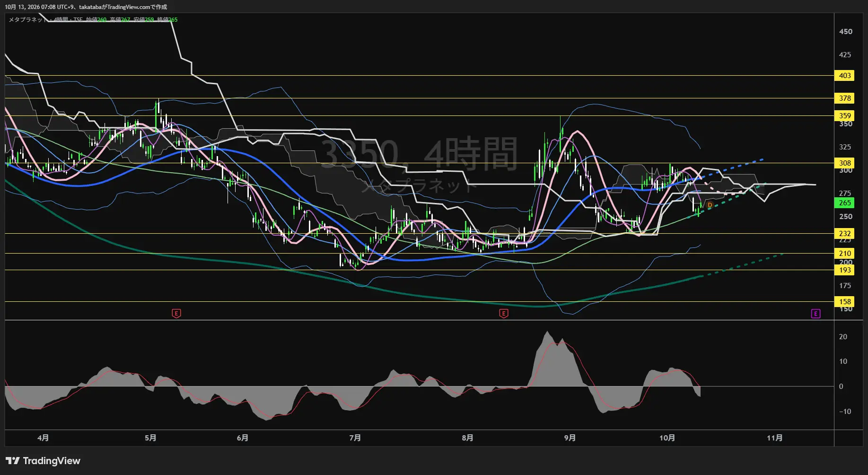Viewport: 868px width, 475px height.
Task: Select the 359 yellow price level label
Action: [845, 115]
